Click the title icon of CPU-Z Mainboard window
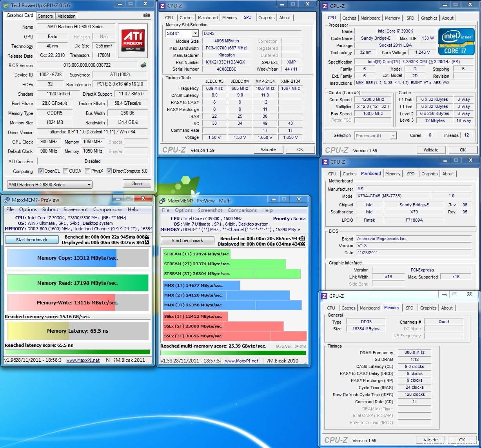Screen dimensions: 481x448 pos(325,162)
